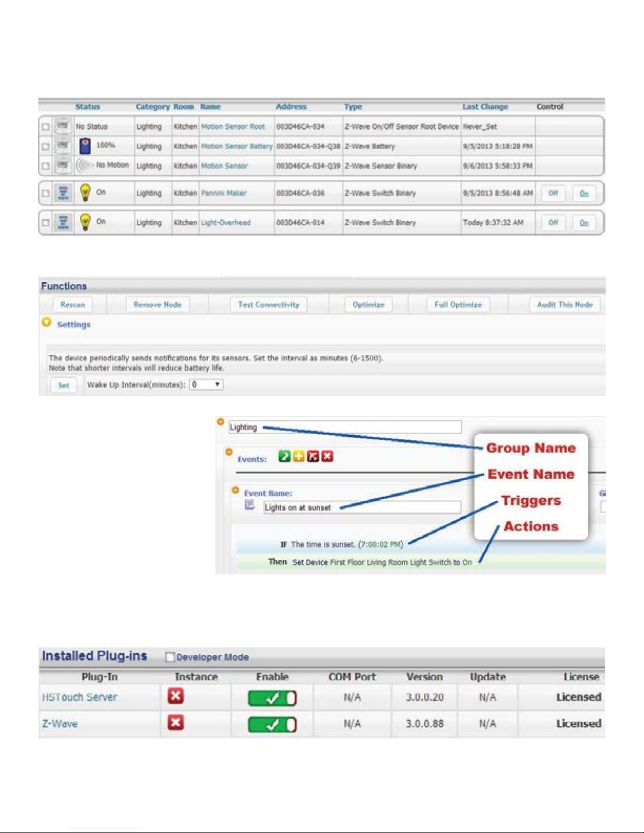Sort devices by the Category column header
644x833 pixels.
pos(152,107)
